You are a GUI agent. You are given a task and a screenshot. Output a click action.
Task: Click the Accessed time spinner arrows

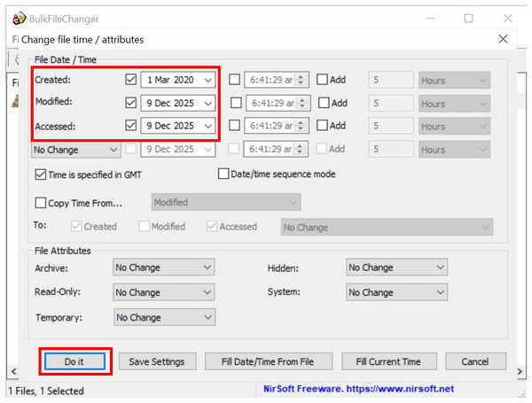pos(301,126)
